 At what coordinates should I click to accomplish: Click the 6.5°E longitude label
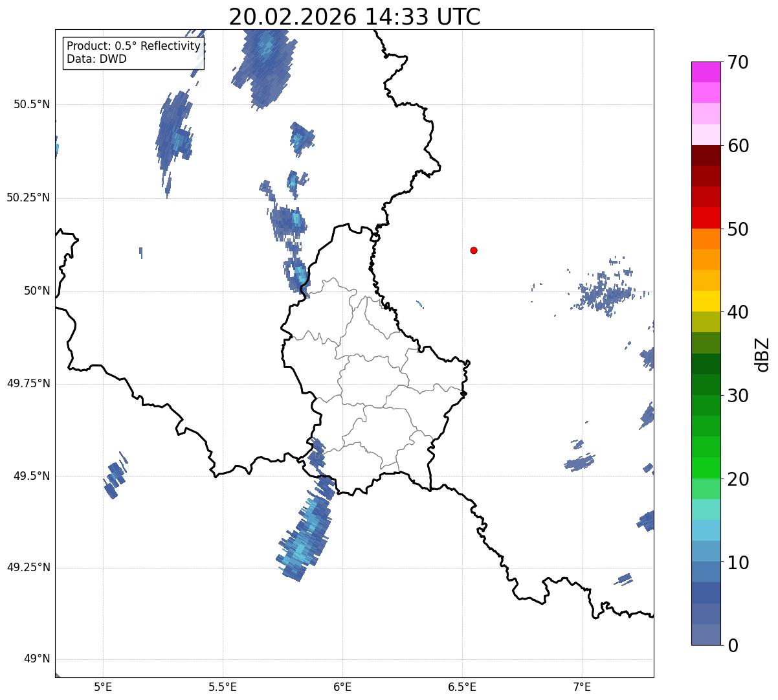point(462,686)
